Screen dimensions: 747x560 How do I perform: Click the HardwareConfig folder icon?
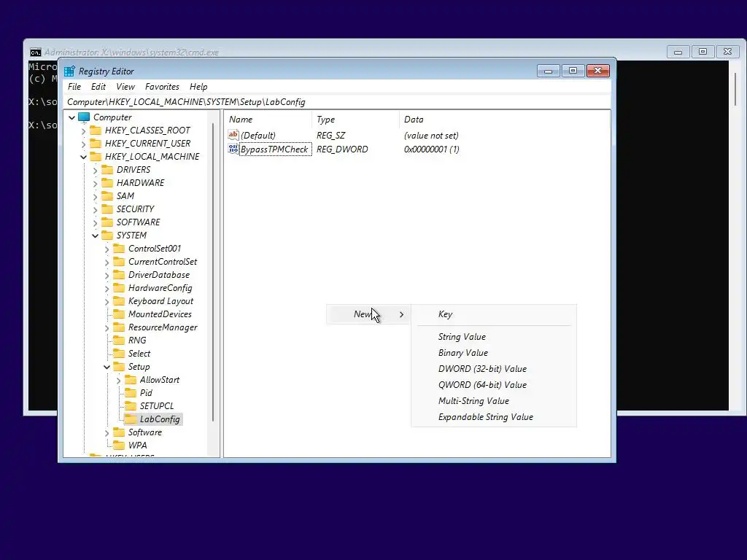click(119, 288)
